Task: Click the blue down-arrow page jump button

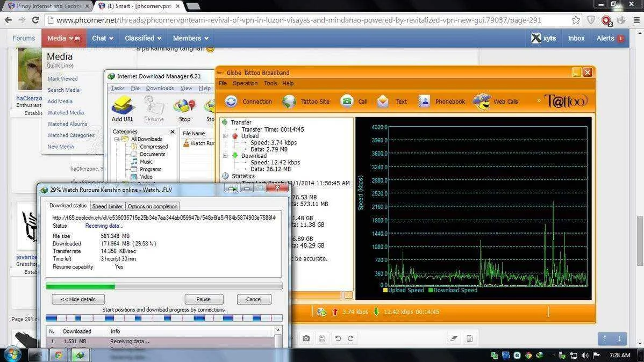Action: click(619, 338)
